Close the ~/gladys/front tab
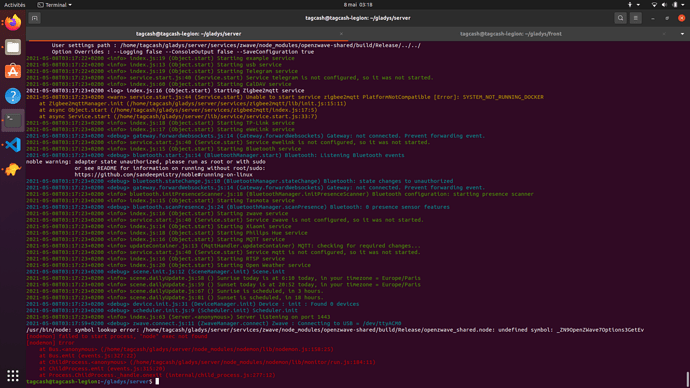 point(664,34)
